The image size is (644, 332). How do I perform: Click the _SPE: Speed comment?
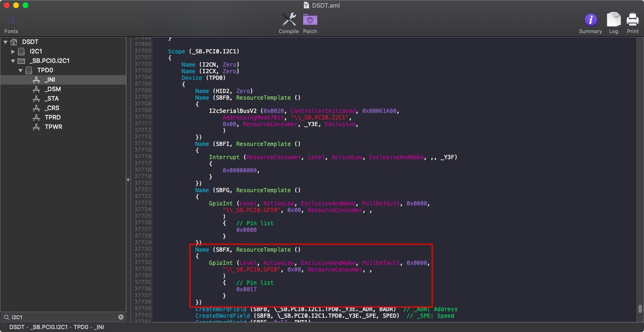(430, 316)
